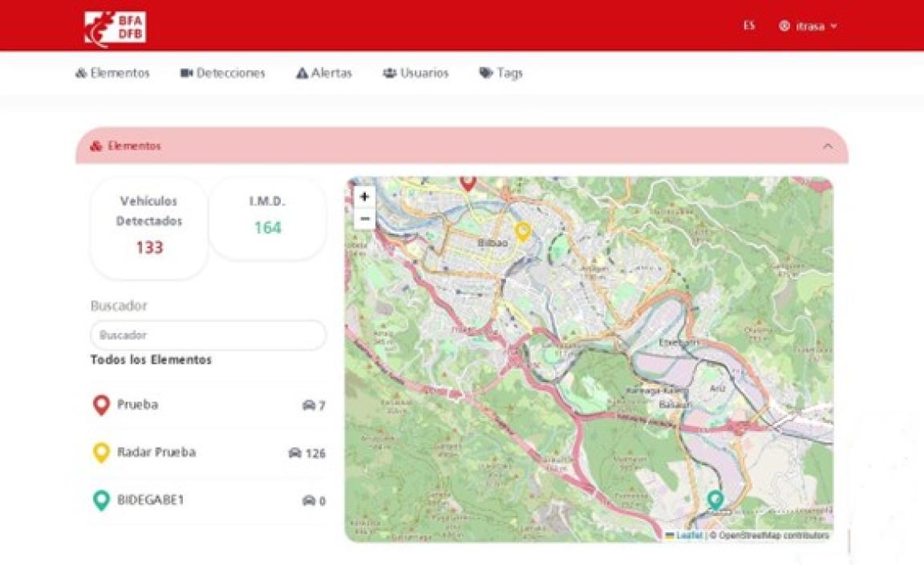Click the red map marker at map top

click(x=468, y=184)
